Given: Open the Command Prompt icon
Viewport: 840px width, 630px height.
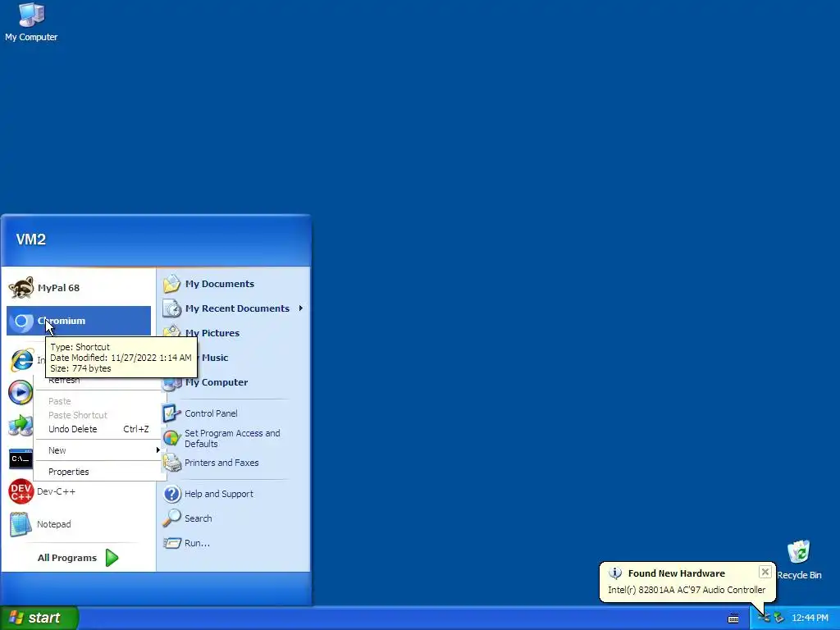Looking at the screenshot, I should [21, 459].
